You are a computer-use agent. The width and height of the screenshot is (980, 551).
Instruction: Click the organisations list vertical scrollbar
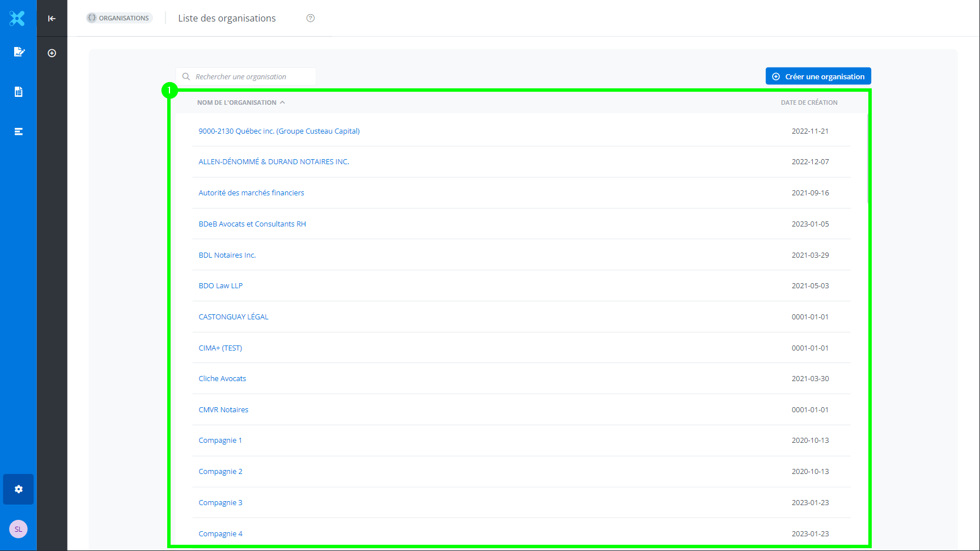(x=868, y=159)
